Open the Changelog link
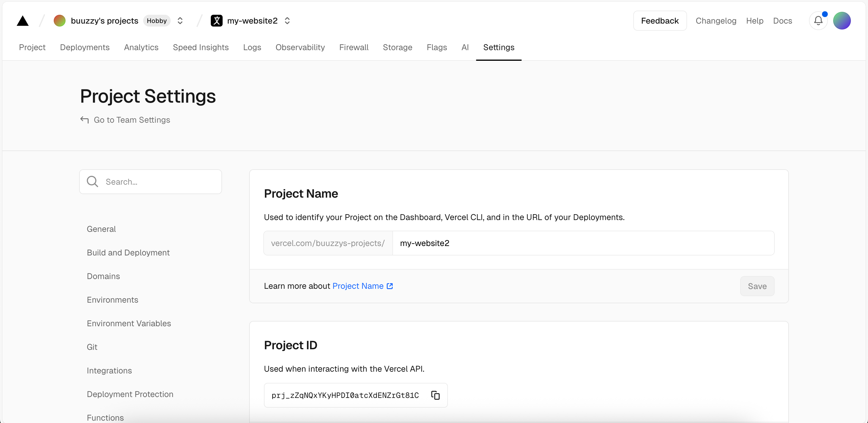 point(716,21)
